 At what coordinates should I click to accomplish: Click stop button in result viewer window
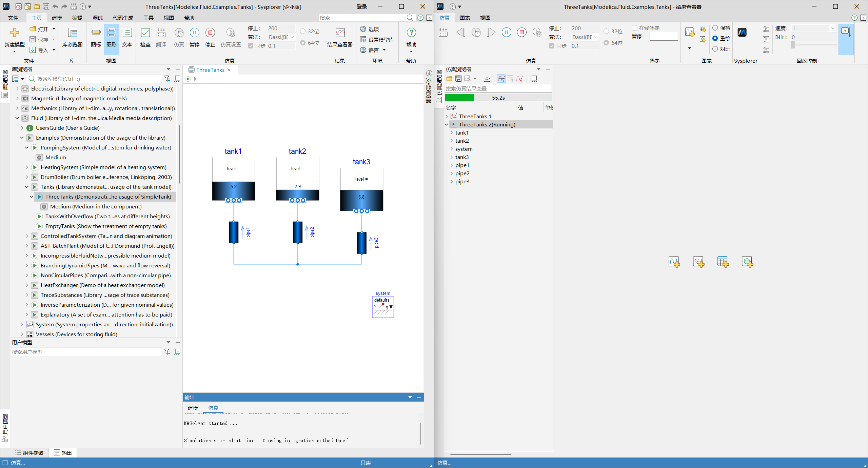click(x=522, y=33)
